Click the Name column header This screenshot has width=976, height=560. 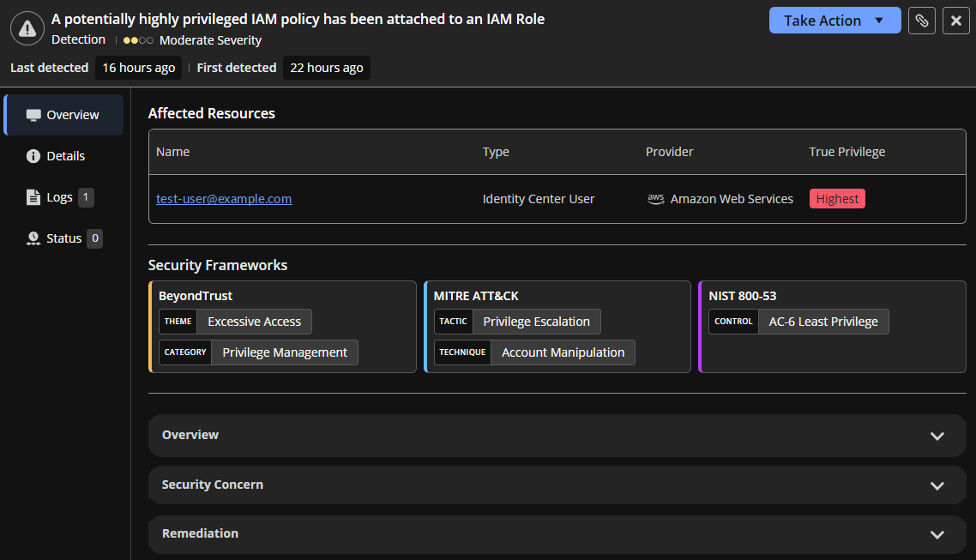click(173, 152)
